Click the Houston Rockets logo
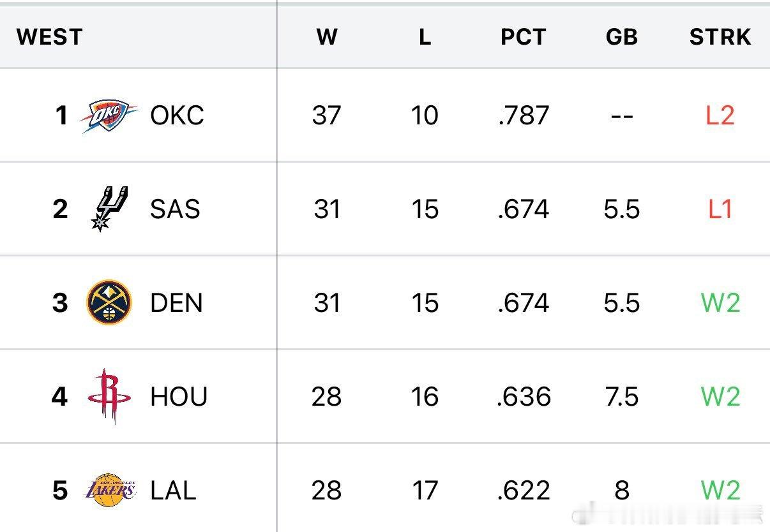Viewport: 770px width, 532px height. pos(109,396)
